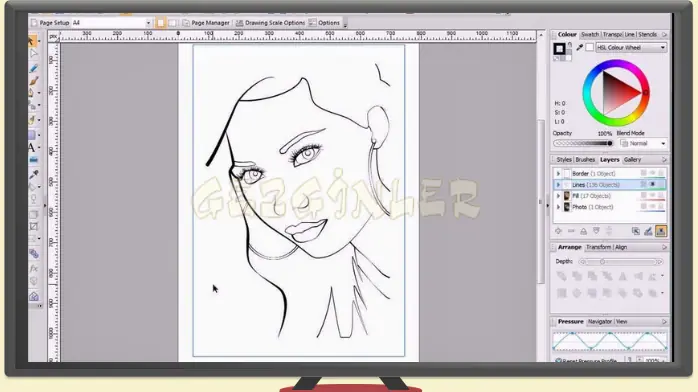Switch to the Align tab
Viewport: 698px width, 392px height.
[x=621, y=247]
